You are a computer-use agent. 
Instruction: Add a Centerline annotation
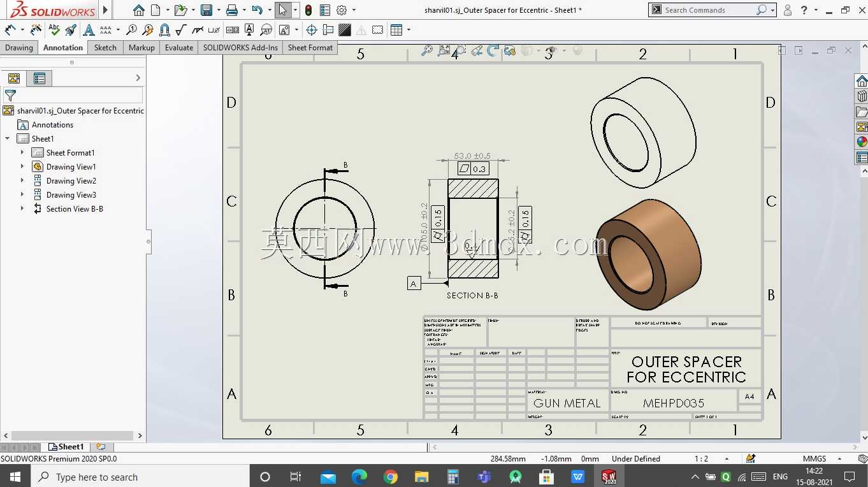328,29
